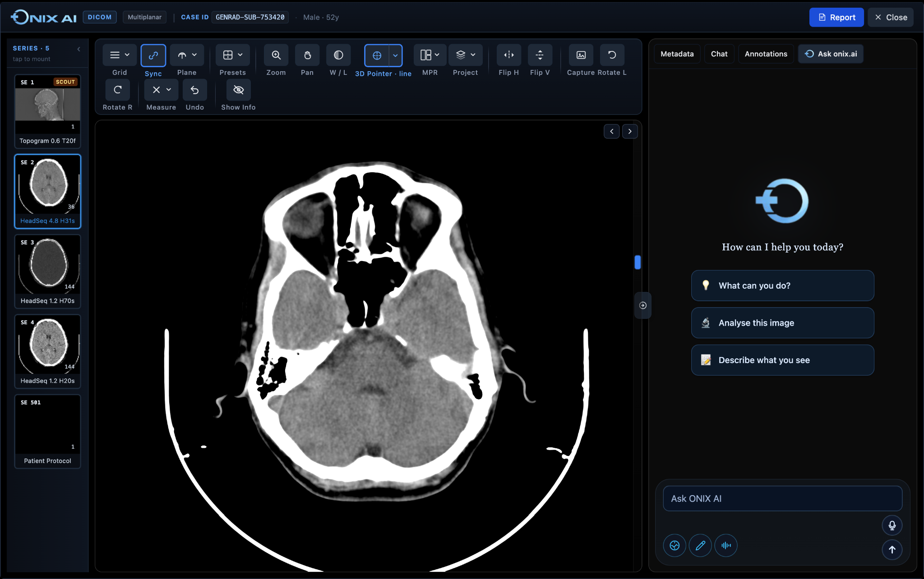The width and height of the screenshot is (924, 579).
Task: Select SE 3 HeadSeq 1.2 H70s series
Action: tap(47, 271)
